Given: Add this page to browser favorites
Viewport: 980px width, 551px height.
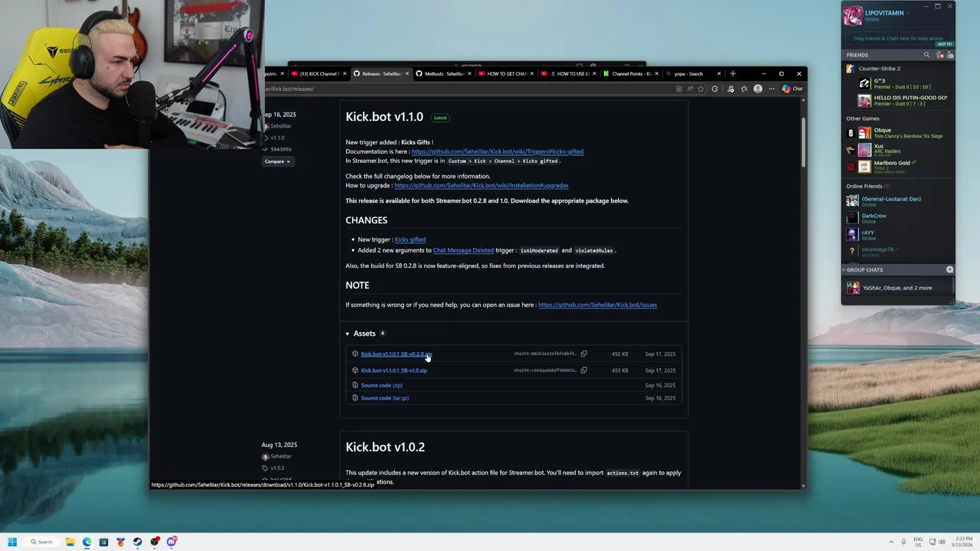Looking at the screenshot, I should point(702,89).
